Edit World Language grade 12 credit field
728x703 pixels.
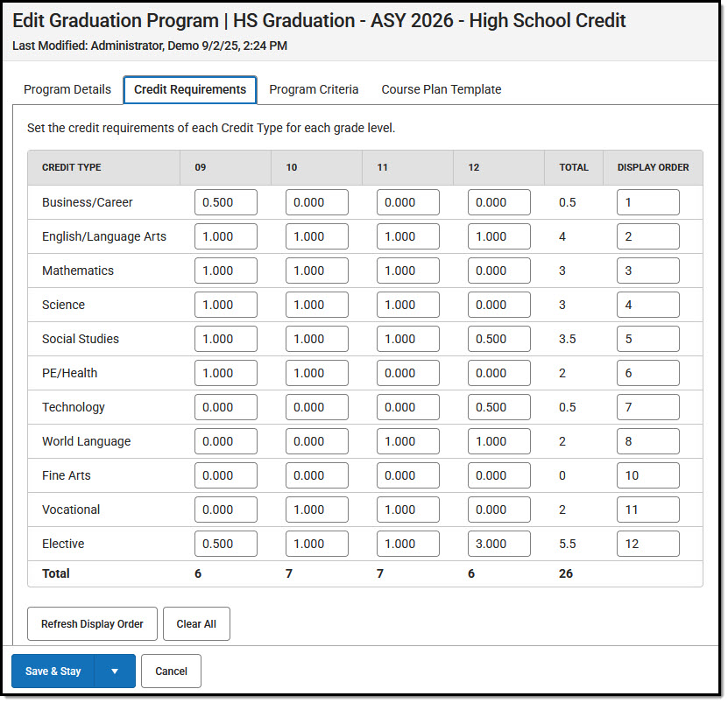tap(499, 441)
